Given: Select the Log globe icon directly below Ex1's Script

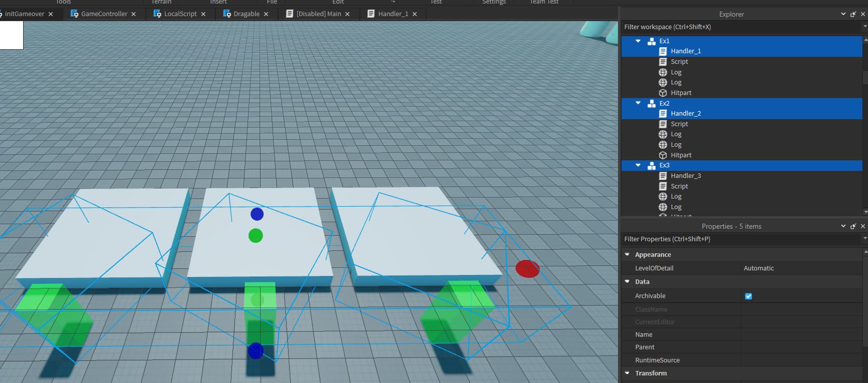Looking at the screenshot, I should coord(663,72).
